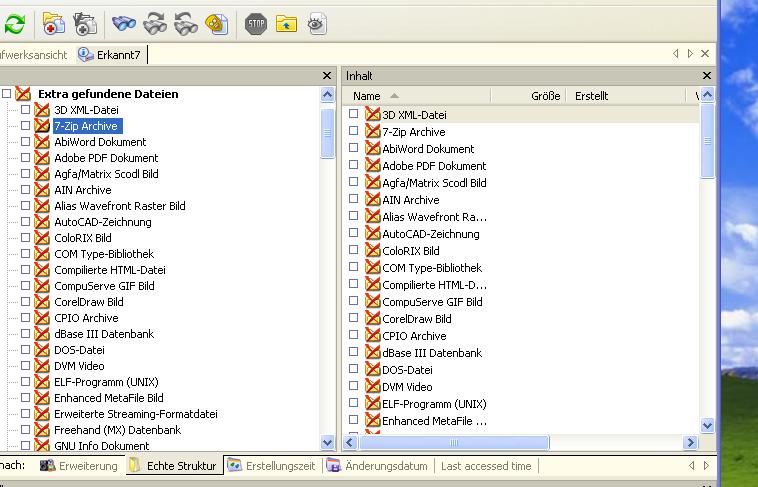Click the yellow tag on document icon
The width and height of the screenshot is (758, 487).
[x=217, y=24]
